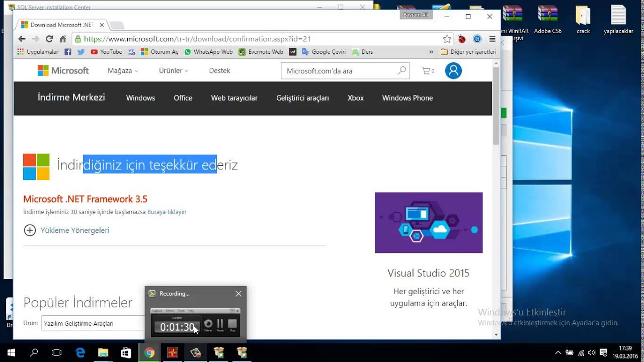Open the Adobe CS6 archive on desktop
This screenshot has width=644, height=362.
click(548, 20)
